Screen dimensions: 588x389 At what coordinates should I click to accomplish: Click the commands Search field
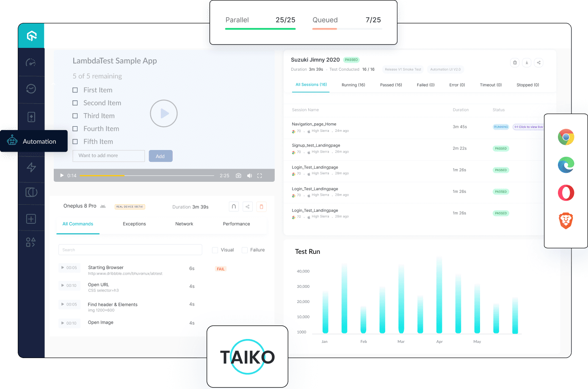point(130,250)
